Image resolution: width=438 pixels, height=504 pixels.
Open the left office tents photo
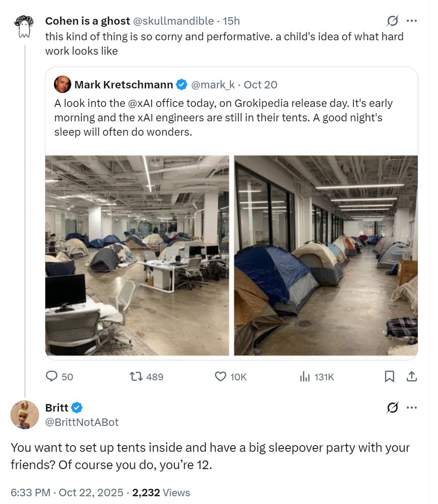137,256
